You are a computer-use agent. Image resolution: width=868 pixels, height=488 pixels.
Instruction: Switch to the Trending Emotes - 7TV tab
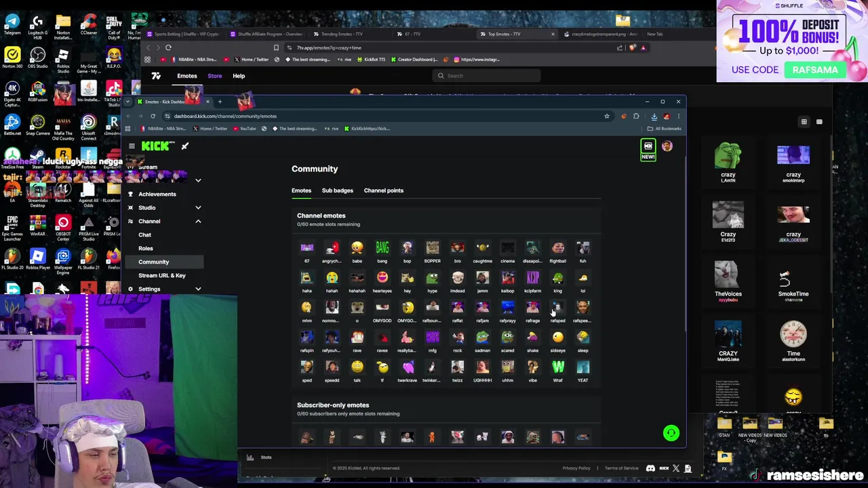point(343,34)
